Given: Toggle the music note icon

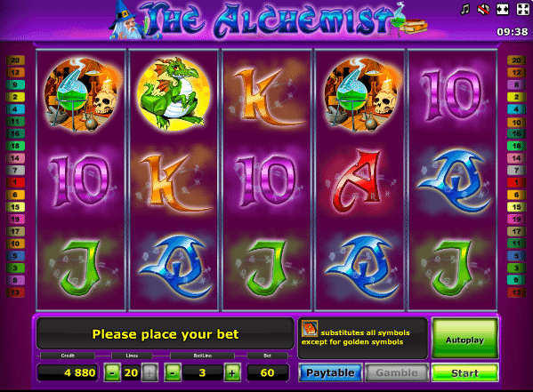Looking at the screenshot, I should (x=465, y=9).
